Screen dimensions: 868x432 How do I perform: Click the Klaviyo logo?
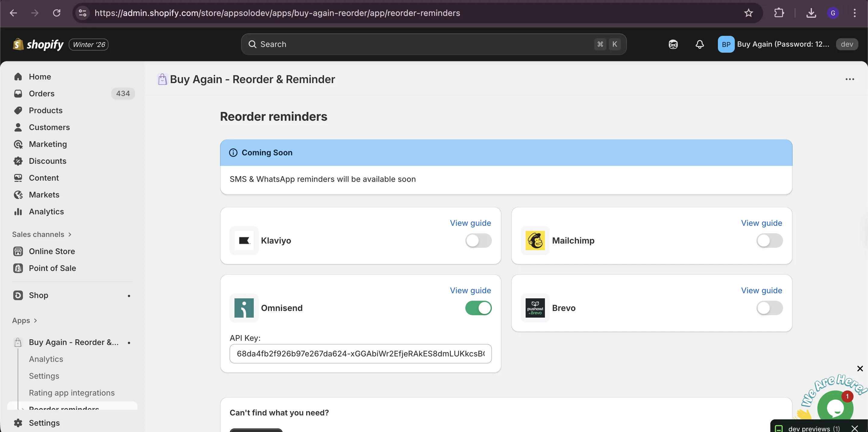click(244, 241)
